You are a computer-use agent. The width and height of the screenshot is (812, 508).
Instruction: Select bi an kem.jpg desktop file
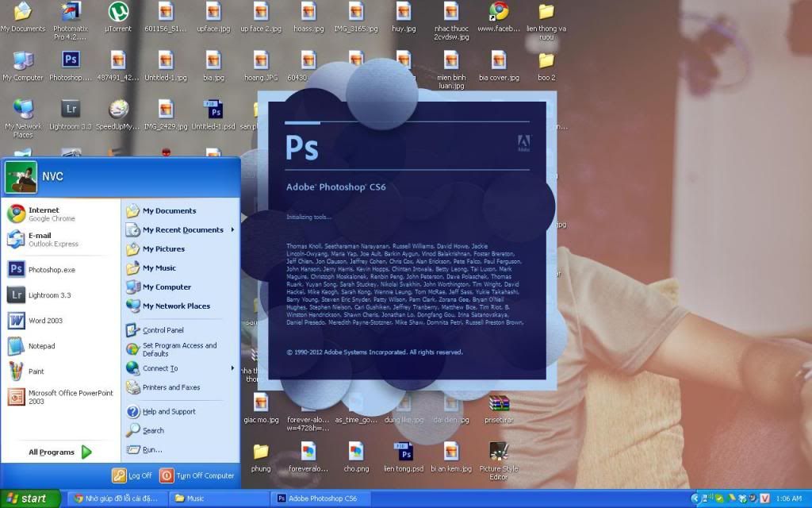[x=451, y=457]
